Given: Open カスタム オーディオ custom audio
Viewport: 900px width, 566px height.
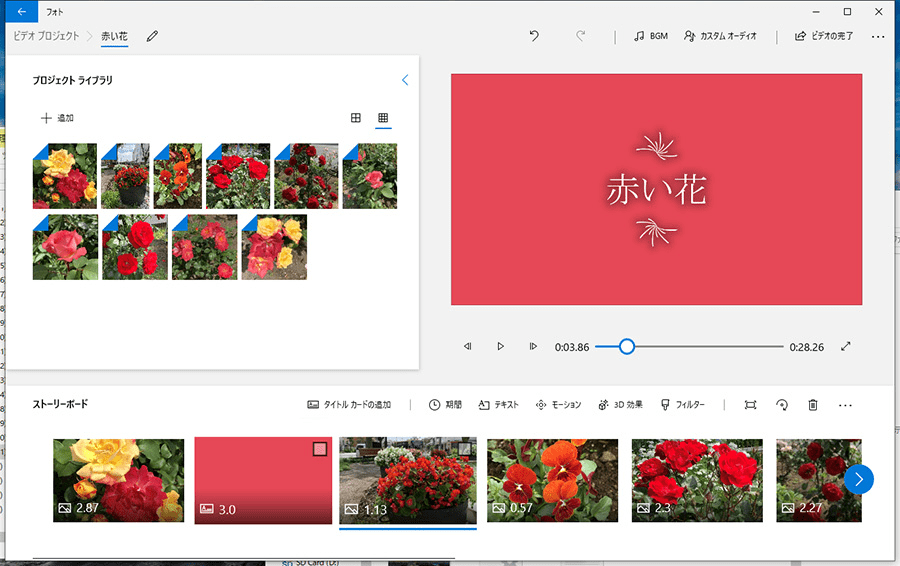Looking at the screenshot, I should [720, 36].
